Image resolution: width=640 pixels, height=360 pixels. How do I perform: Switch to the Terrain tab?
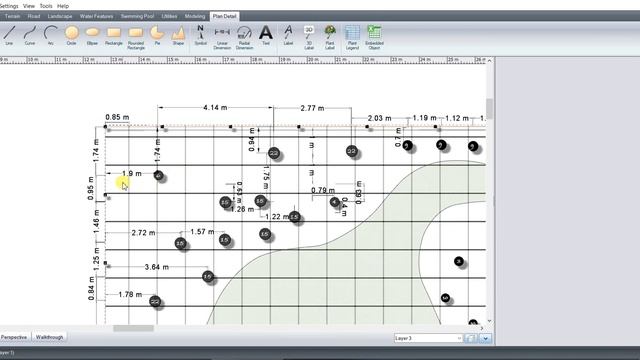[12, 16]
